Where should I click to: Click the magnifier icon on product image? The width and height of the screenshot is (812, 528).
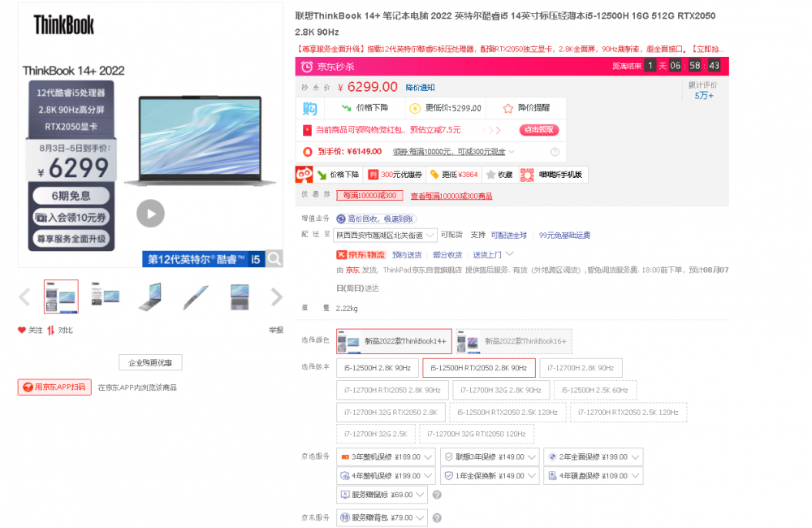tap(274, 258)
